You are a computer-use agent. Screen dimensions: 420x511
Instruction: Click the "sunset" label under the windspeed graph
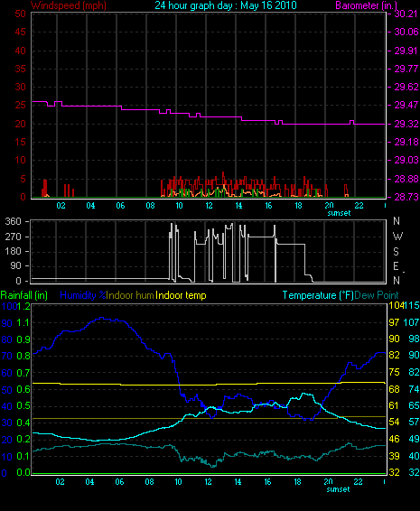(x=339, y=213)
